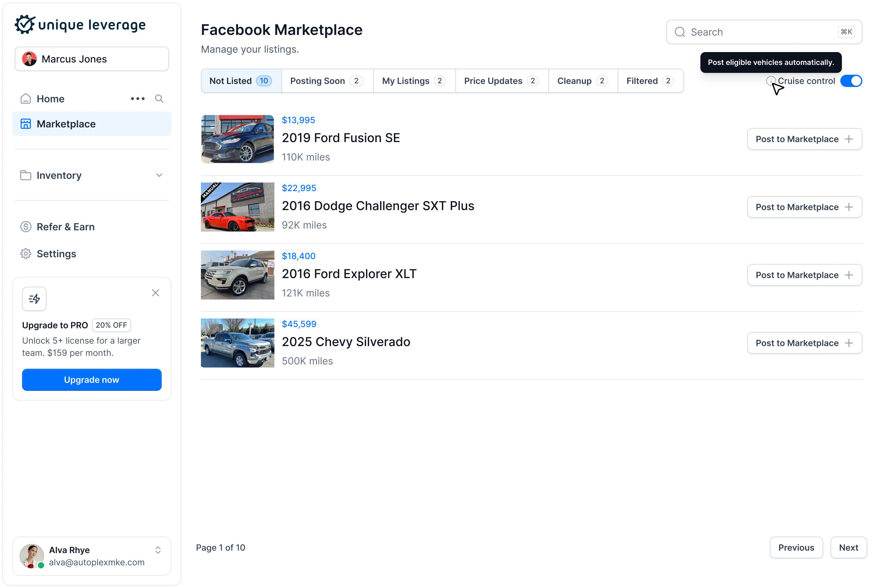Go to the Previous page
The width and height of the screenshot is (882, 588).
click(x=796, y=548)
